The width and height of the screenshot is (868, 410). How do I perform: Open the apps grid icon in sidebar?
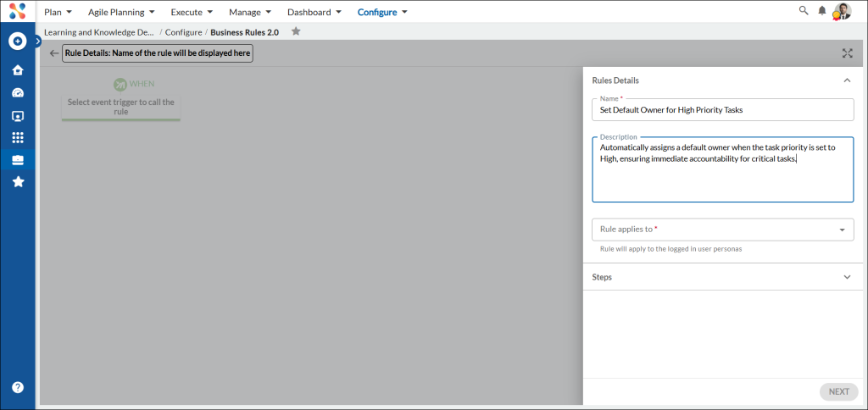pyautogui.click(x=18, y=138)
